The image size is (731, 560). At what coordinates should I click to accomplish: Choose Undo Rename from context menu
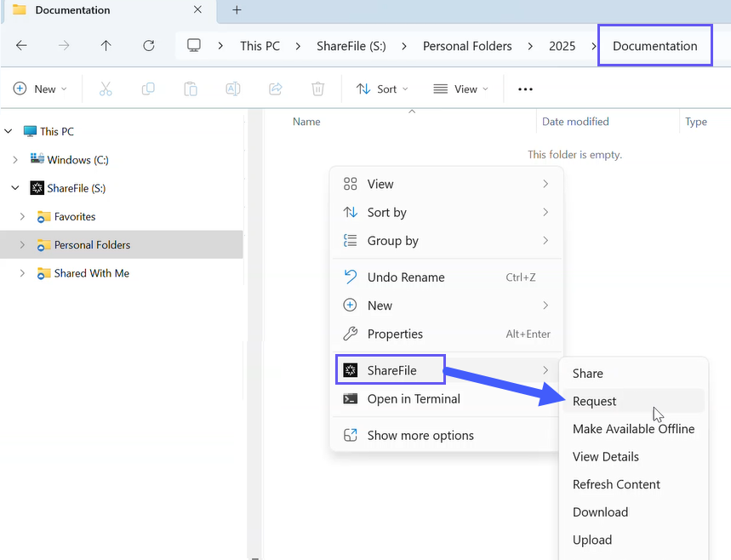pyautogui.click(x=447, y=277)
